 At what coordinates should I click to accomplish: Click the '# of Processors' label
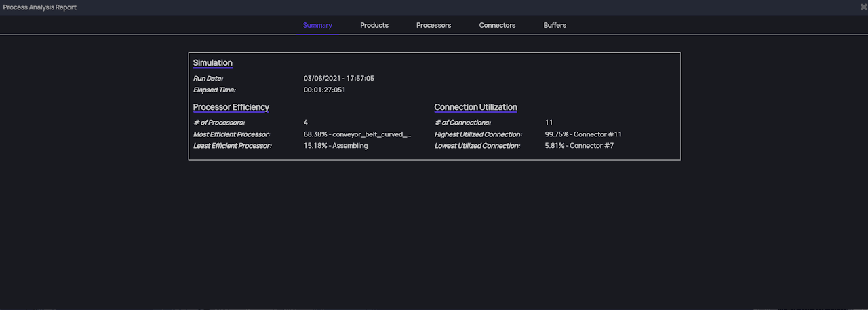pyautogui.click(x=218, y=123)
